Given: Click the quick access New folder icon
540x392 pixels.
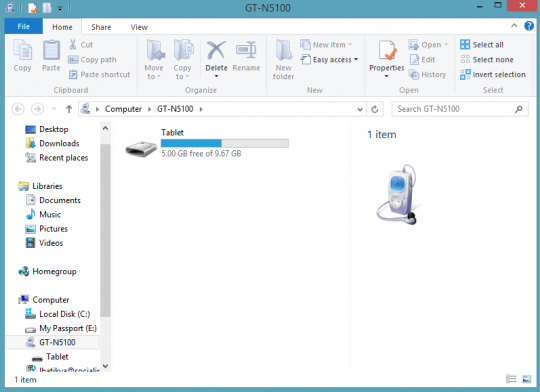Looking at the screenshot, I should [x=47, y=8].
